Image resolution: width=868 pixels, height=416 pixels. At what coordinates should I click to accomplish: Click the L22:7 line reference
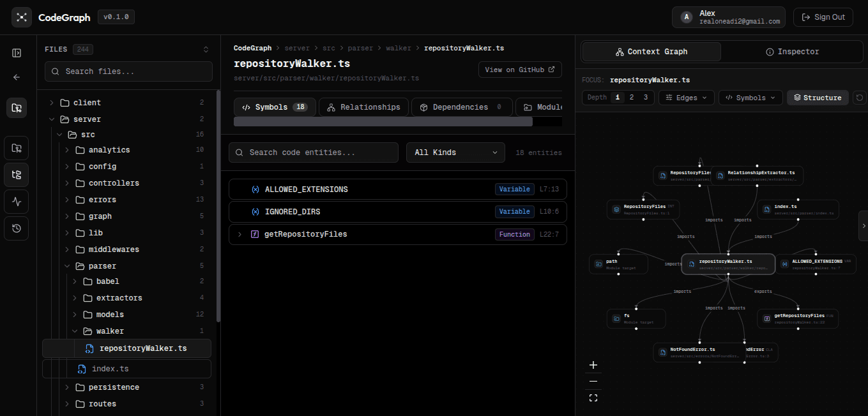(549, 234)
